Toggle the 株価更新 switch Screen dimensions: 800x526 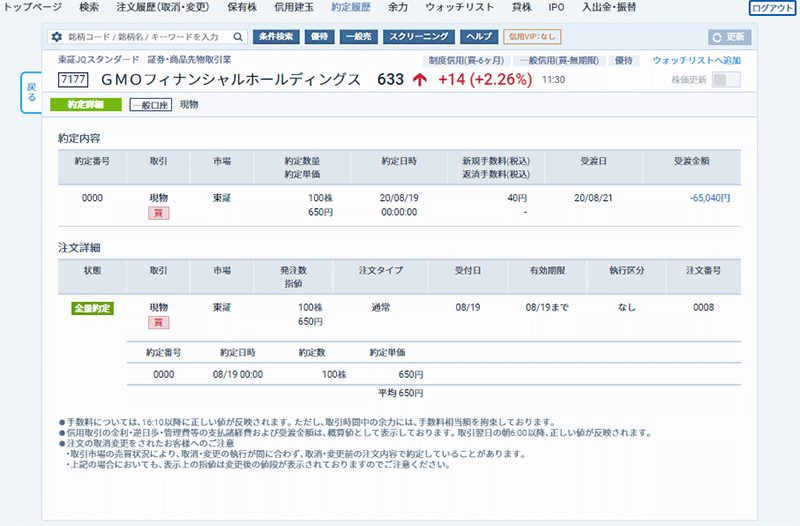725,80
